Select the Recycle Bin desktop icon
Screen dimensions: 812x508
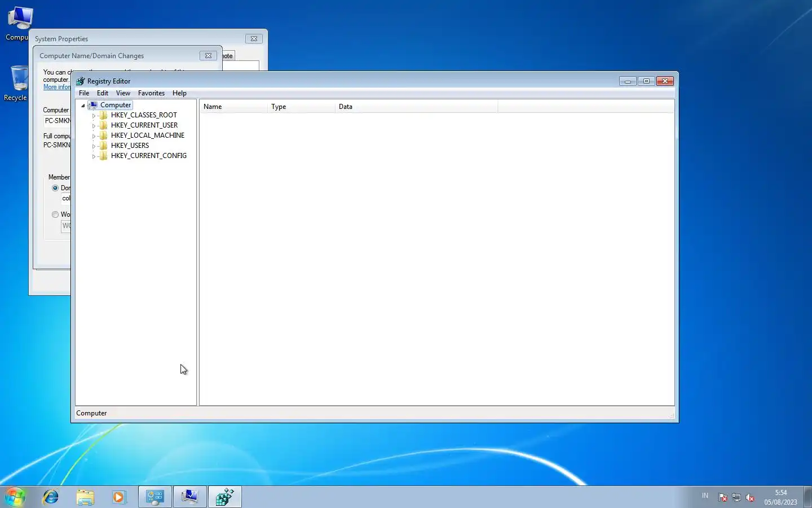coord(18,83)
